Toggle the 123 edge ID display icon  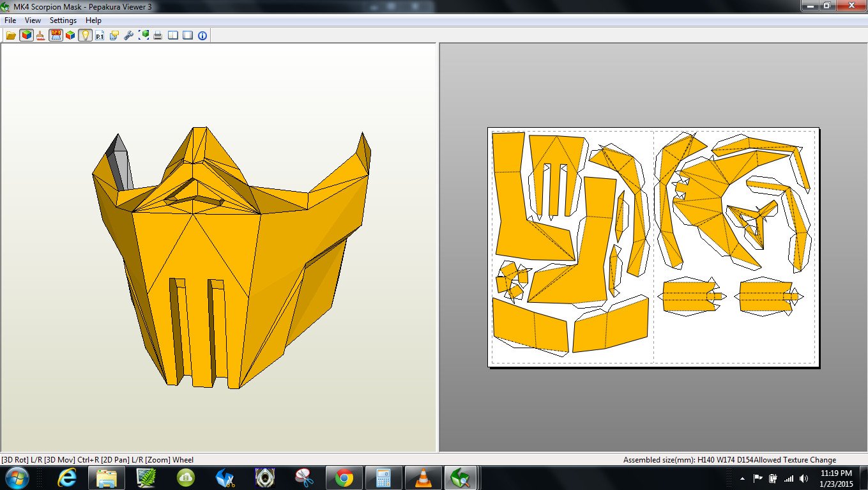(x=56, y=35)
